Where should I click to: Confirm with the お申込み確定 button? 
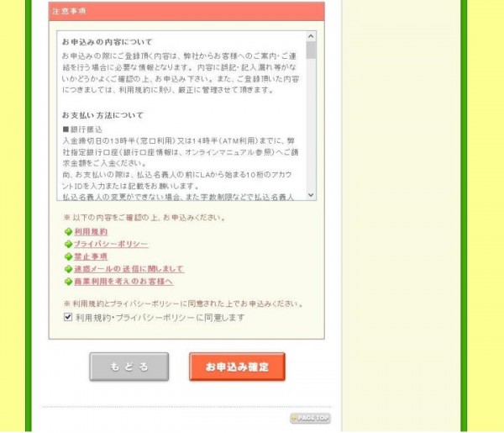pyautogui.click(x=237, y=367)
